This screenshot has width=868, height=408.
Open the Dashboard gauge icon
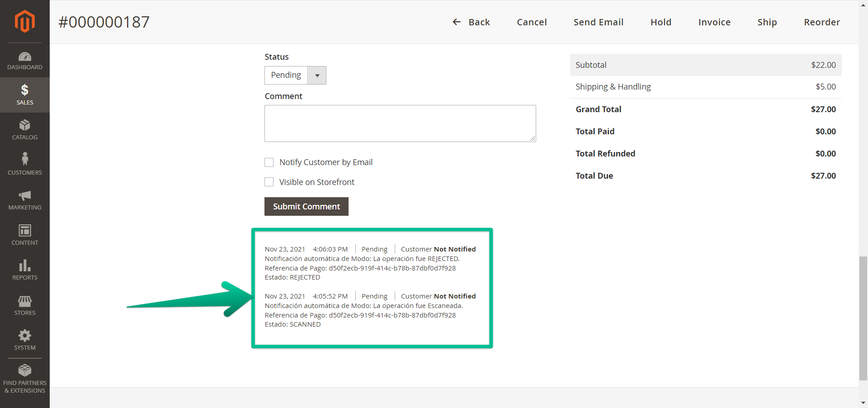[24, 57]
